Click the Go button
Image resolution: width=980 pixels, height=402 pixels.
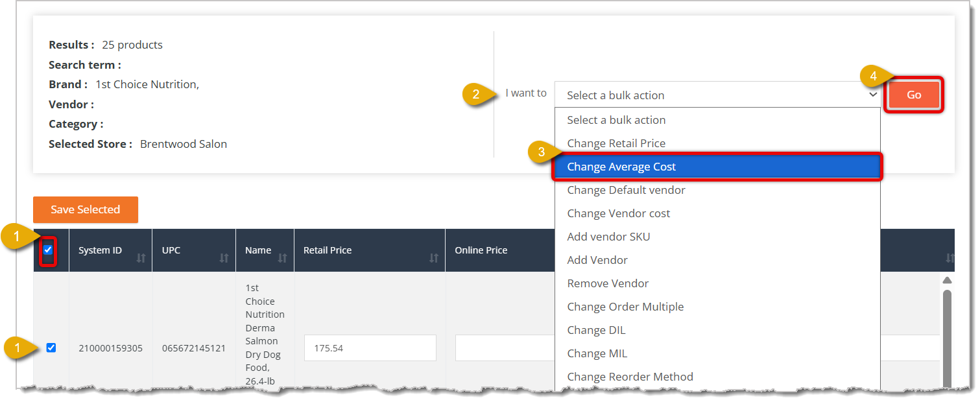[x=914, y=95]
